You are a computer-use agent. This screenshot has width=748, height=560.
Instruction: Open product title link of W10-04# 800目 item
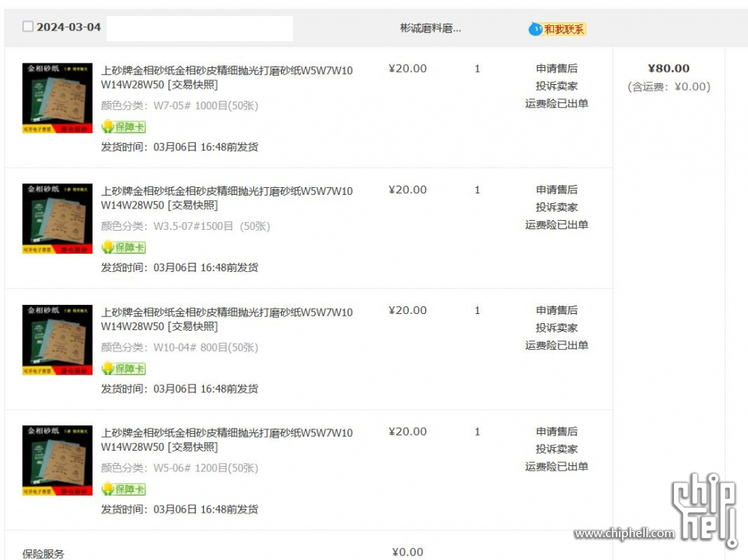[227, 319]
